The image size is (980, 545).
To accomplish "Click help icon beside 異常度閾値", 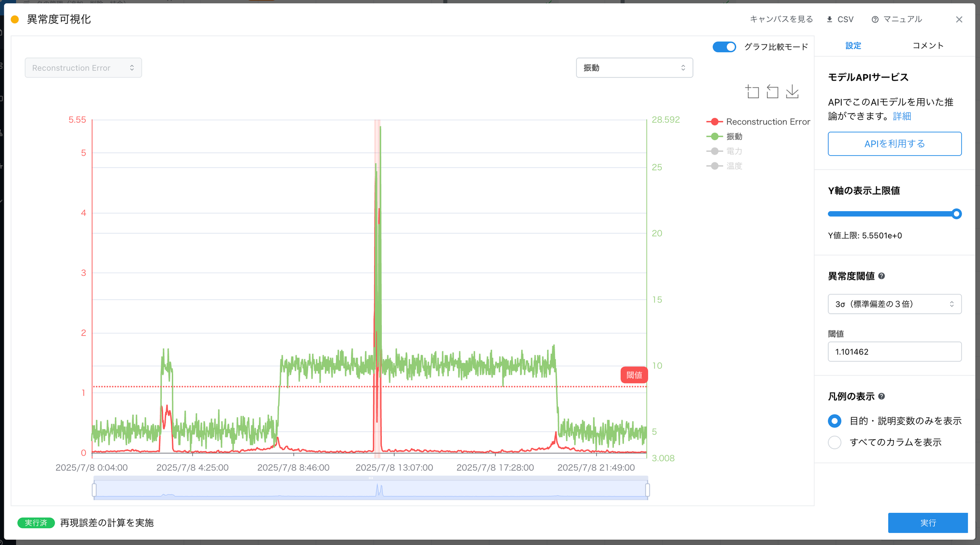I will pos(882,276).
